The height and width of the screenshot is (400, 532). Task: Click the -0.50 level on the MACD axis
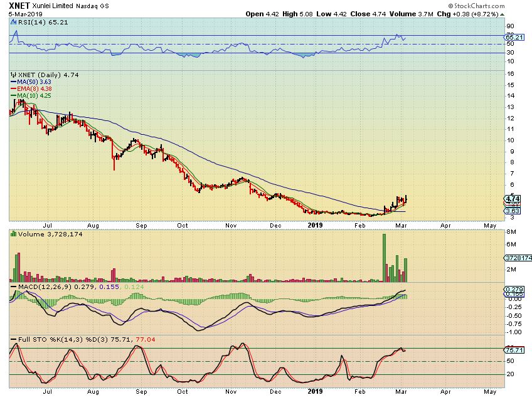(x=514, y=315)
